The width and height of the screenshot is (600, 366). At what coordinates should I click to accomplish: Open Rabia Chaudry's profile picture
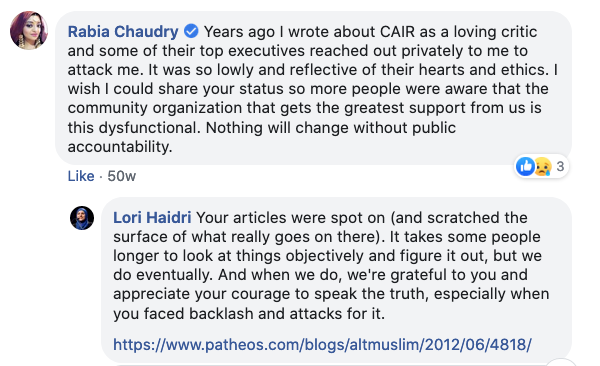(29, 31)
